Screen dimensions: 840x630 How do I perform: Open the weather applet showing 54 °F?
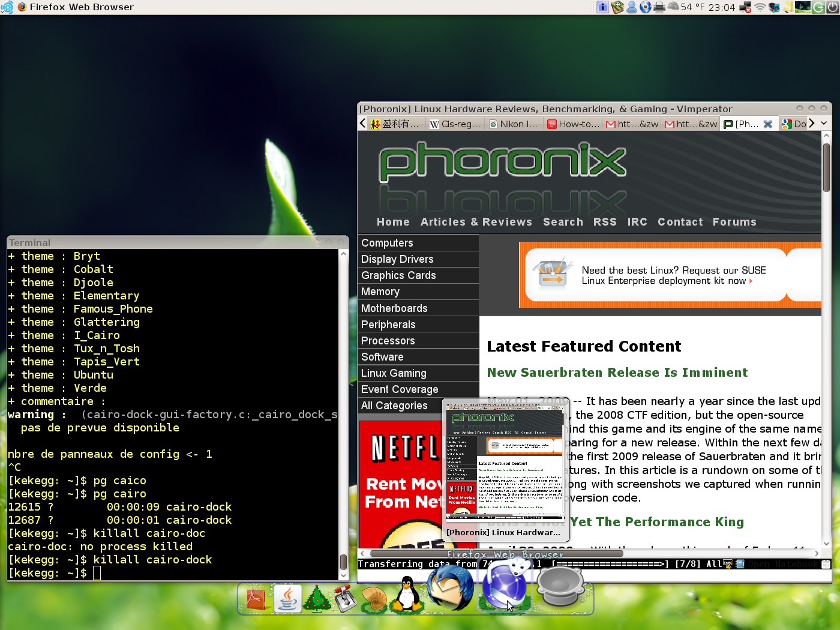tap(686, 7)
